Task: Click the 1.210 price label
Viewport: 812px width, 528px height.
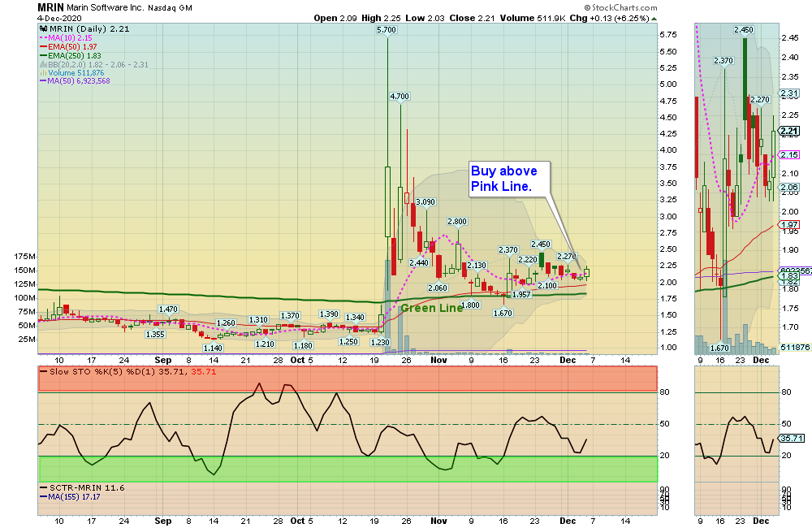Action: [265, 344]
